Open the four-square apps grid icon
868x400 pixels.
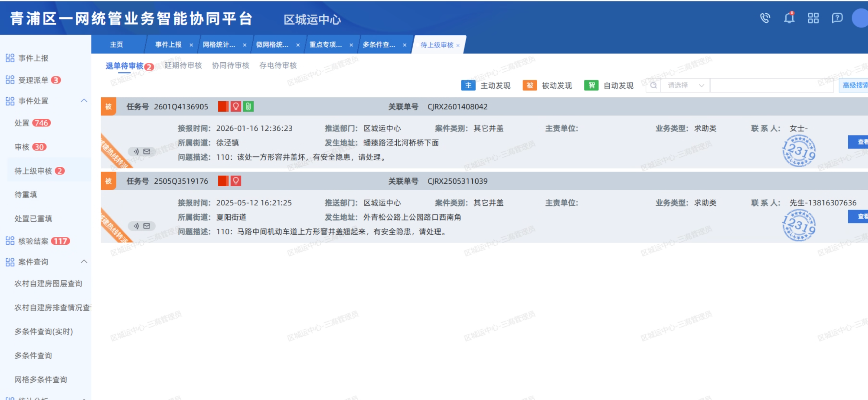click(x=813, y=18)
